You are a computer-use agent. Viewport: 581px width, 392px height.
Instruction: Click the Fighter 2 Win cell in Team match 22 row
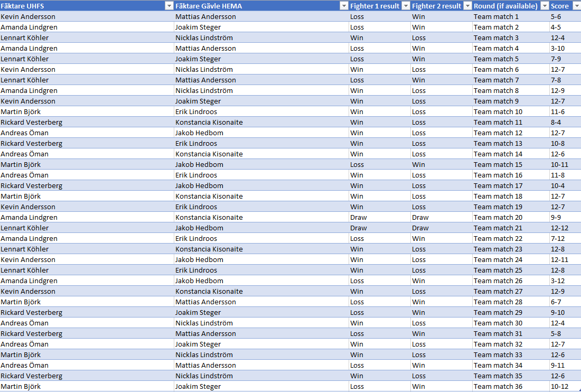point(442,238)
